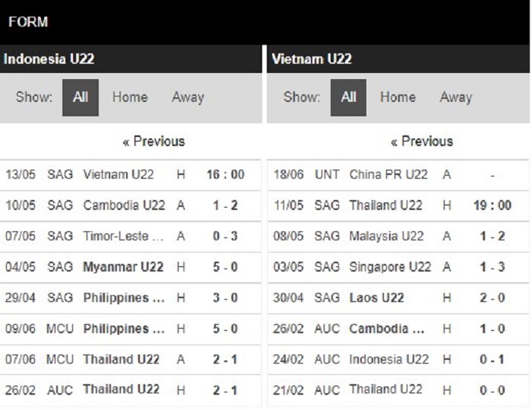Open 11/05 Thailand U22 19:00 fixture
The width and height of the screenshot is (532, 410).
click(x=398, y=205)
